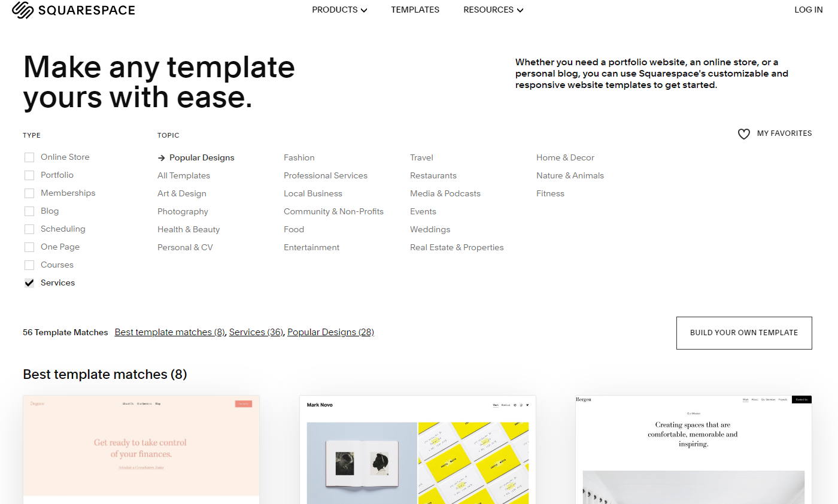Pick the Photography topic
The width and height of the screenshot is (838, 504).
coord(183,211)
